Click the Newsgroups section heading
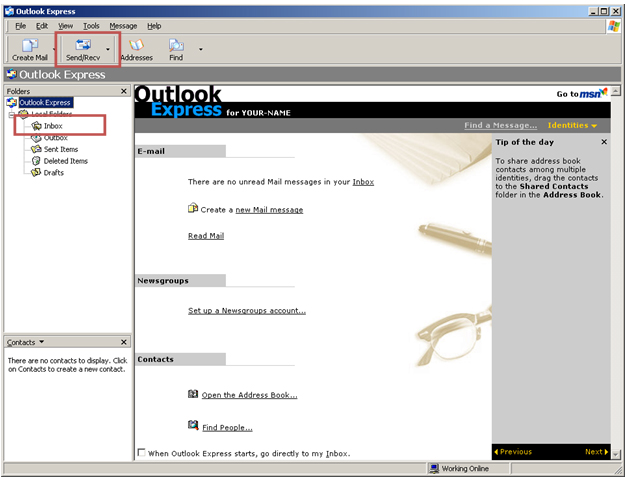 pyautogui.click(x=163, y=281)
